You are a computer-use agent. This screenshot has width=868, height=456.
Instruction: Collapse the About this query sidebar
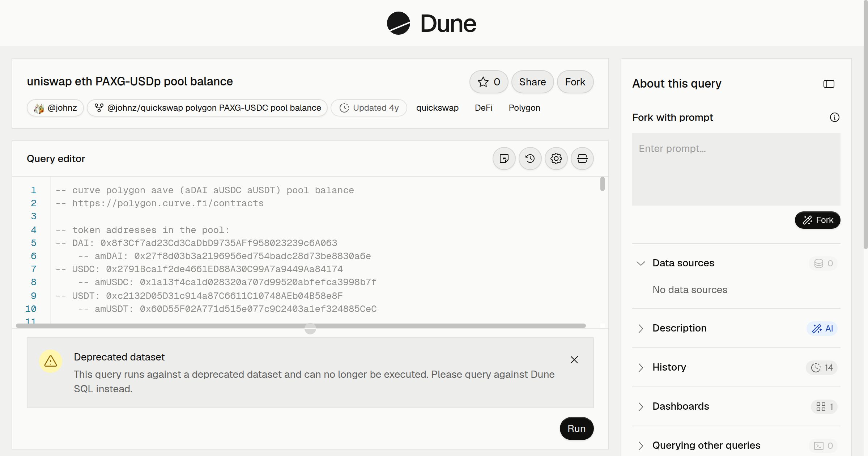pos(829,84)
